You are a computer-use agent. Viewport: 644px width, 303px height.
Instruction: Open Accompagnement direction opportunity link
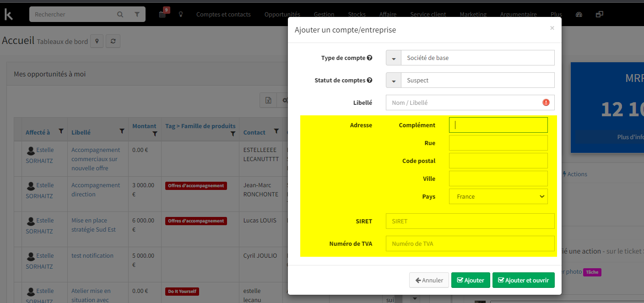click(96, 189)
